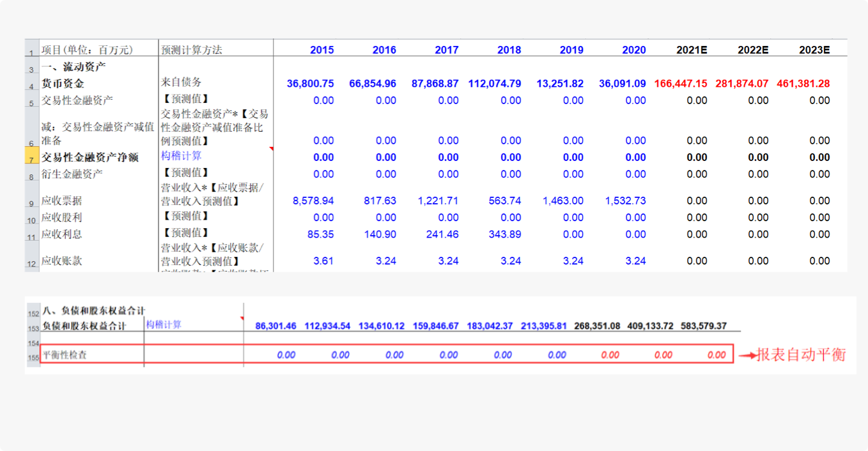Select the 应收票据 2015 value 8,578.94

tap(313, 201)
